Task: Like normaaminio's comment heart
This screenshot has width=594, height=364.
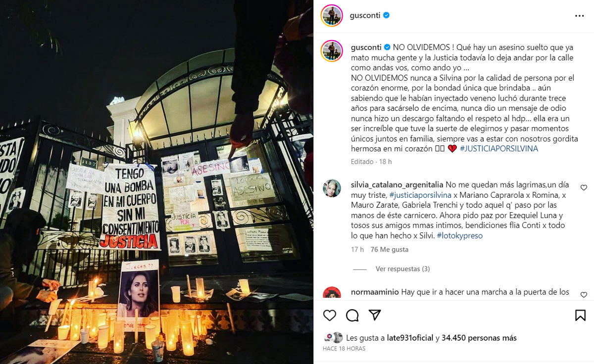Action: tap(584, 295)
